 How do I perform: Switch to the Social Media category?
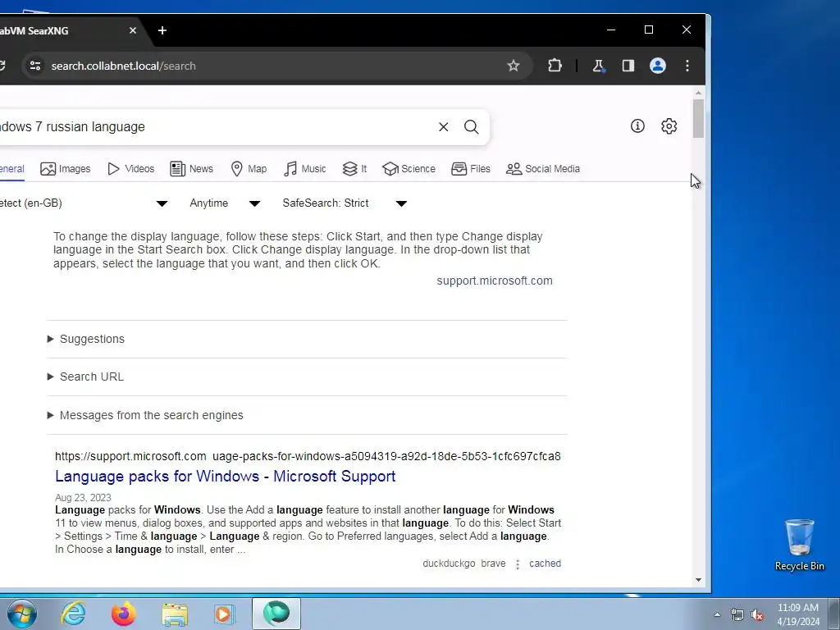[543, 169]
